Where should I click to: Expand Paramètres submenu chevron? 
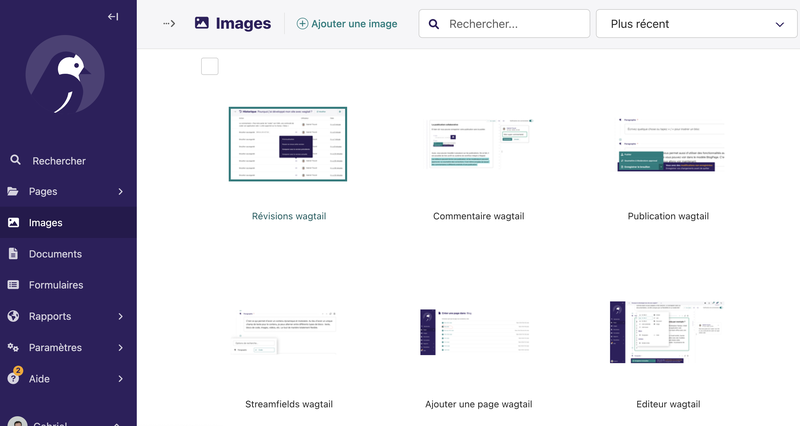[x=120, y=347]
